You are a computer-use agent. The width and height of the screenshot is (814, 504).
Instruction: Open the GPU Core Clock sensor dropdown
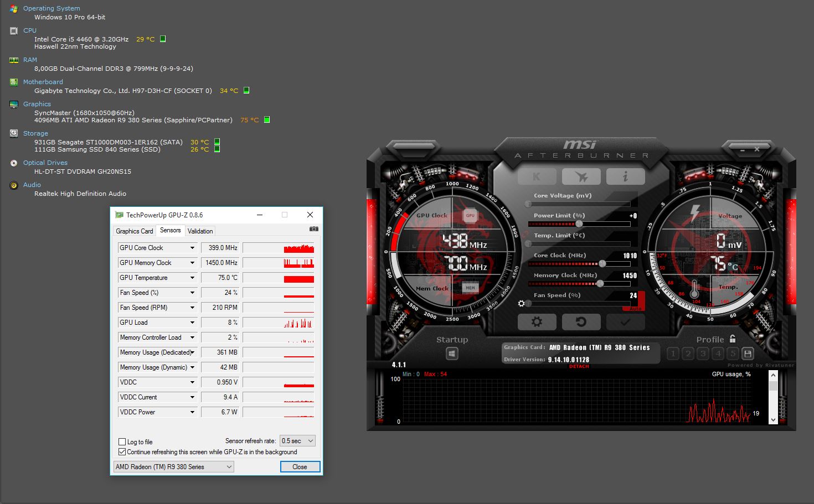[192, 248]
